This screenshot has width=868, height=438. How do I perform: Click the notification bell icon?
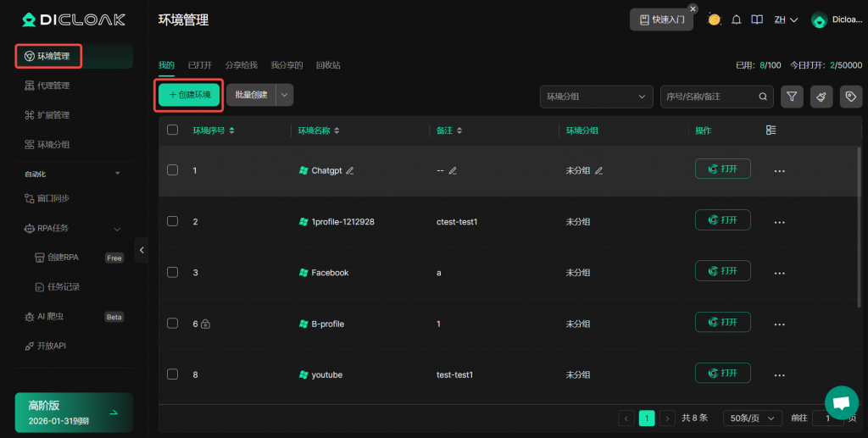[x=737, y=19]
